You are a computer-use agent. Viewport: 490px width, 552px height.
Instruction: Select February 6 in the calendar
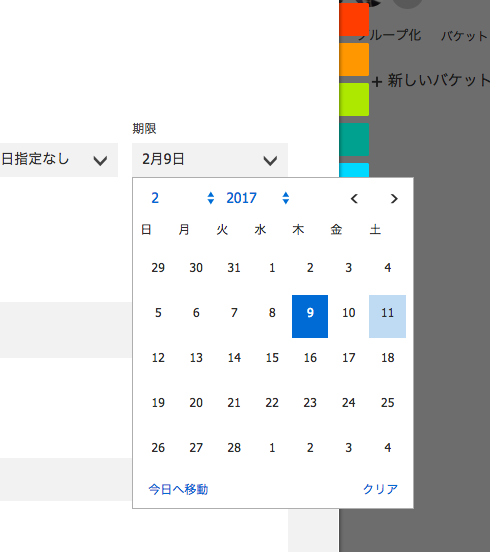pos(196,313)
